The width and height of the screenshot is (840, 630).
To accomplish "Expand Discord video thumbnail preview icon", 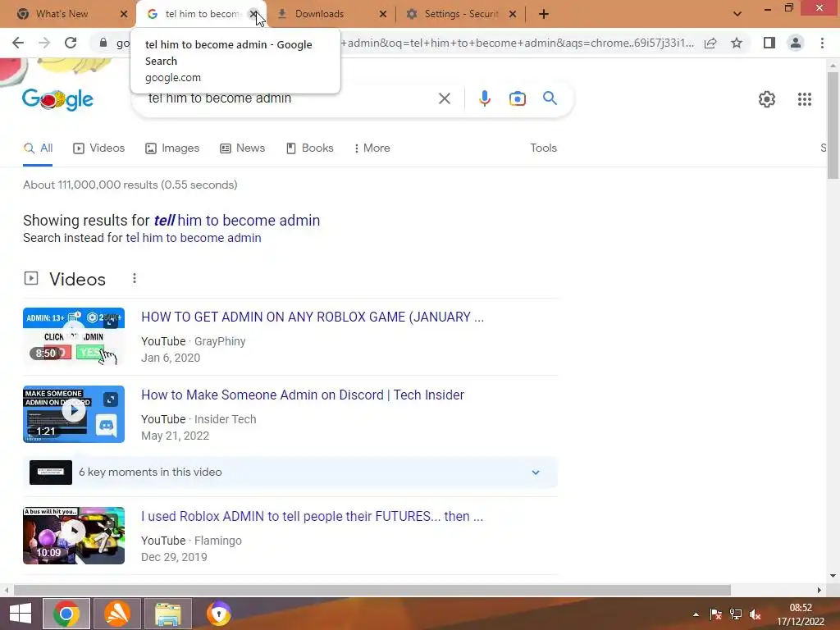I will pos(111,399).
